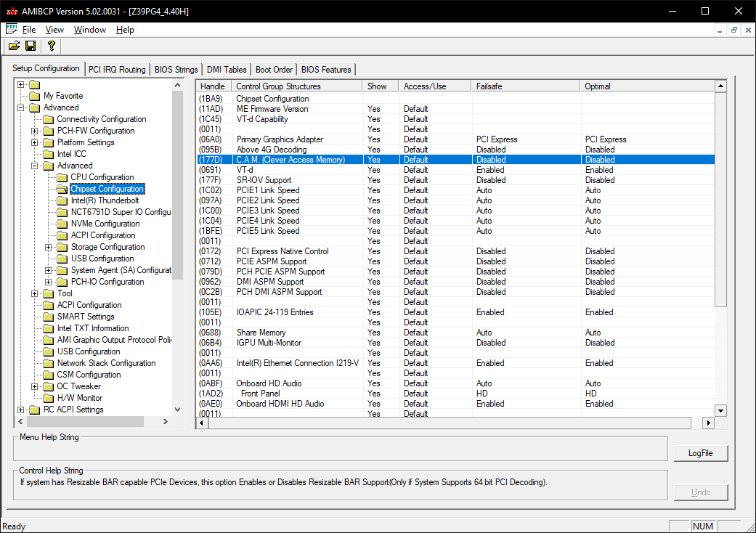The width and height of the screenshot is (756, 533).
Task: Select the Above 4G Decoding row
Action: pos(455,150)
